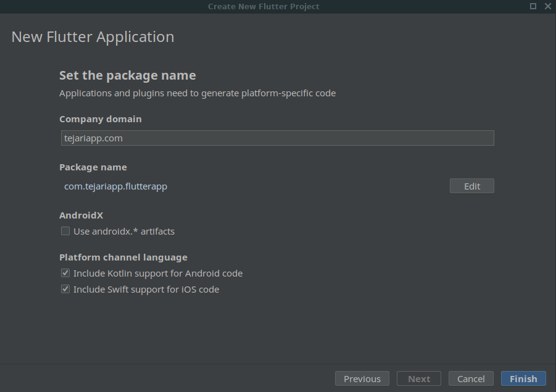
Task: Finish creating the Flutter project
Action: (523, 378)
